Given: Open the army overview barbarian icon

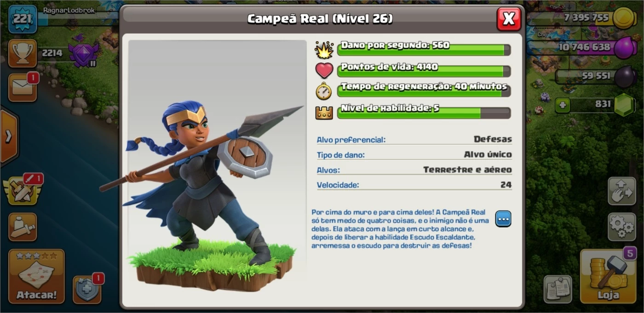Looking at the screenshot, I should (23, 227).
